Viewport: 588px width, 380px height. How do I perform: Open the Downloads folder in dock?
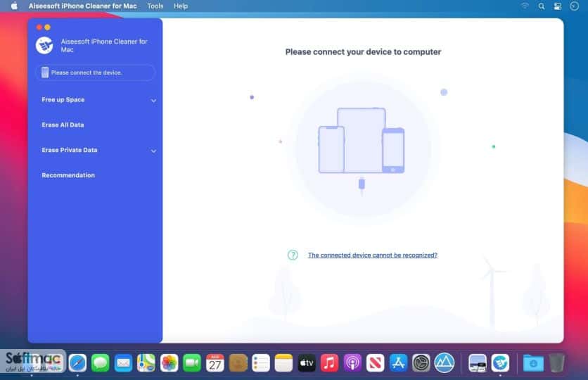[x=534, y=362]
